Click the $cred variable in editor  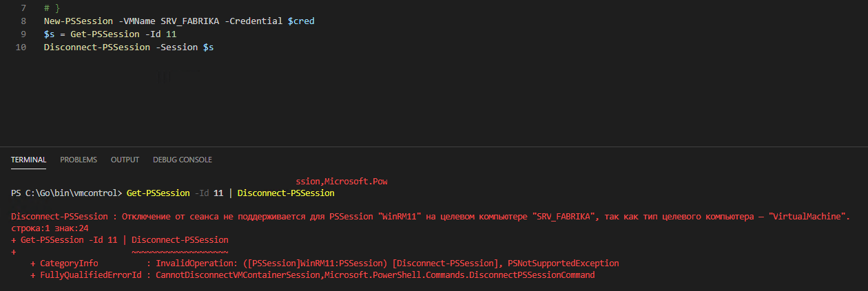(301, 21)
